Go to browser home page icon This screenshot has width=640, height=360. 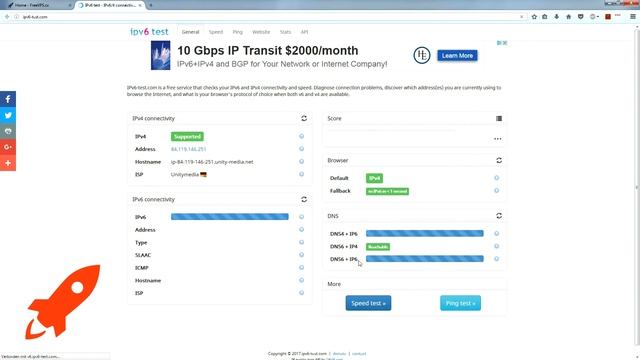click(x=569, y=17)
